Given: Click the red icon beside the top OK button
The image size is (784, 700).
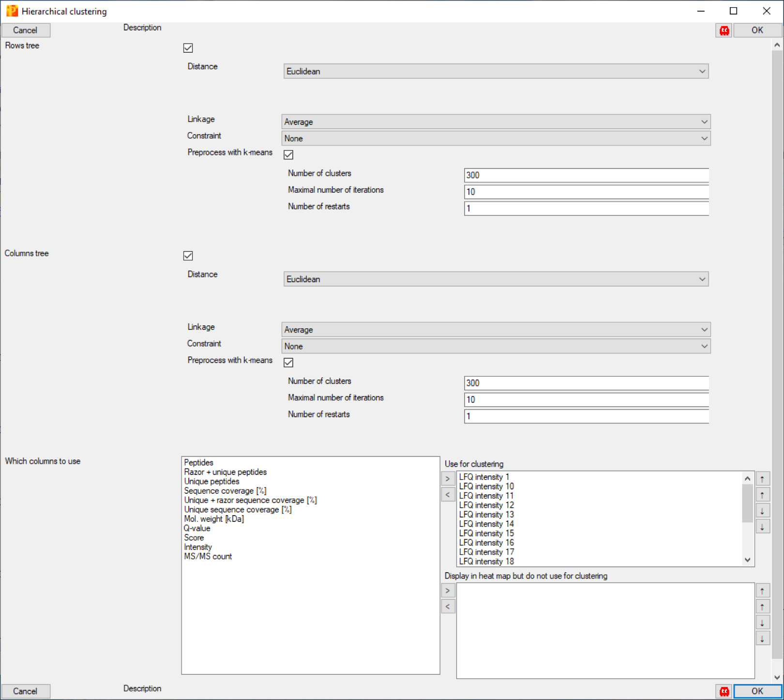Looking at the screenshot, I should [724, 30].
